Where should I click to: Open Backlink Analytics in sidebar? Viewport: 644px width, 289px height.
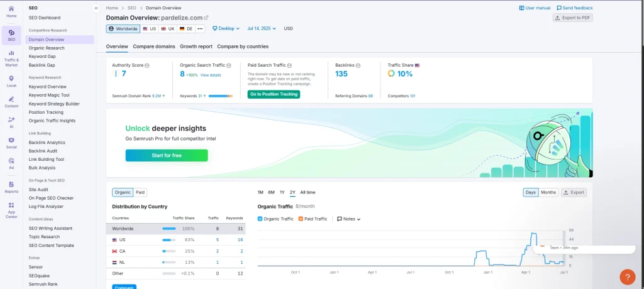coord(47,143)
